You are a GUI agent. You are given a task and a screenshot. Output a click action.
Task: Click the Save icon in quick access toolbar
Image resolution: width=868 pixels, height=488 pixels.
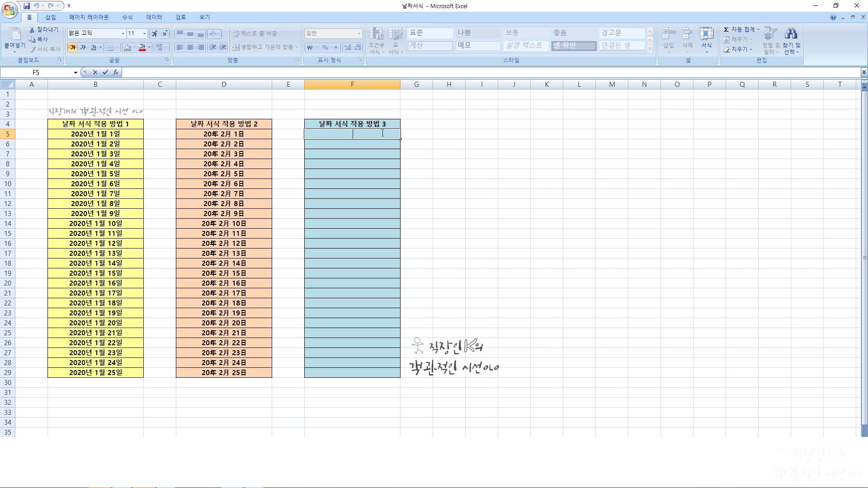(27, 6)
